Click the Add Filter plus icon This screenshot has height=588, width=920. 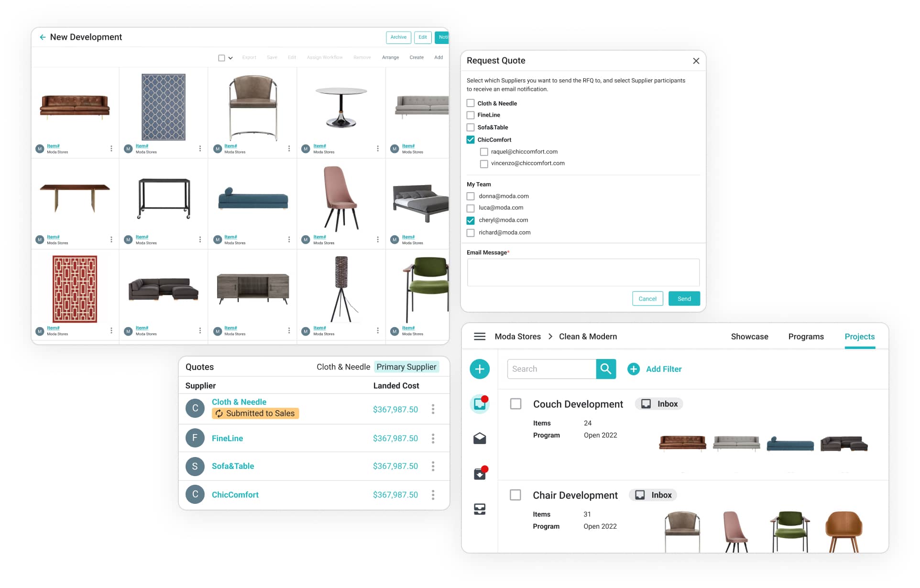633,369
